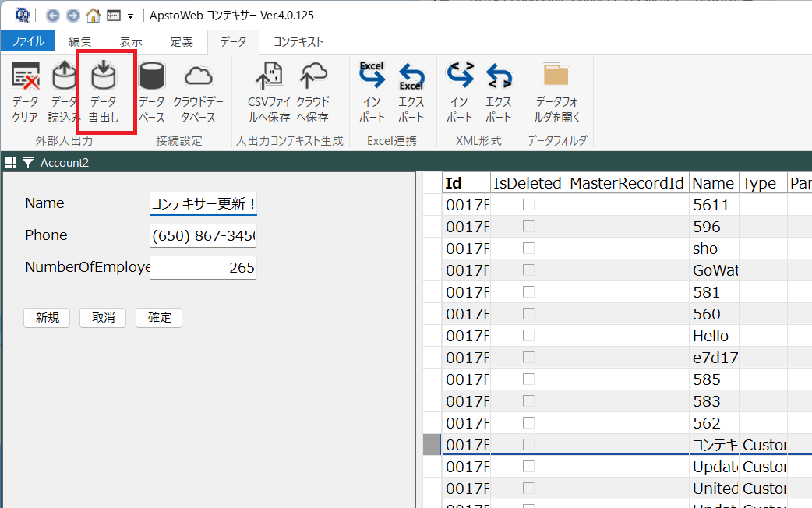Select the Name cell '585'
Screen dimensions: 812x508
(714, 379)
